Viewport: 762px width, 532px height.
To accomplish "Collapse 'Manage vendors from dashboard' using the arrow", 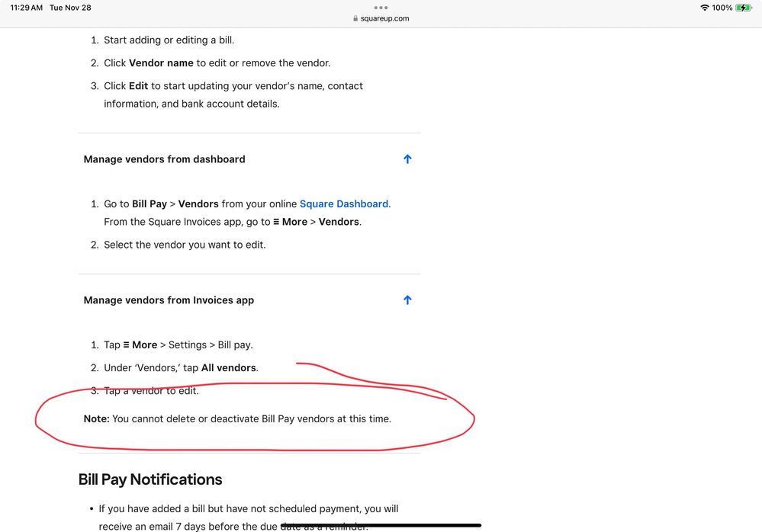I will [407, 159].
